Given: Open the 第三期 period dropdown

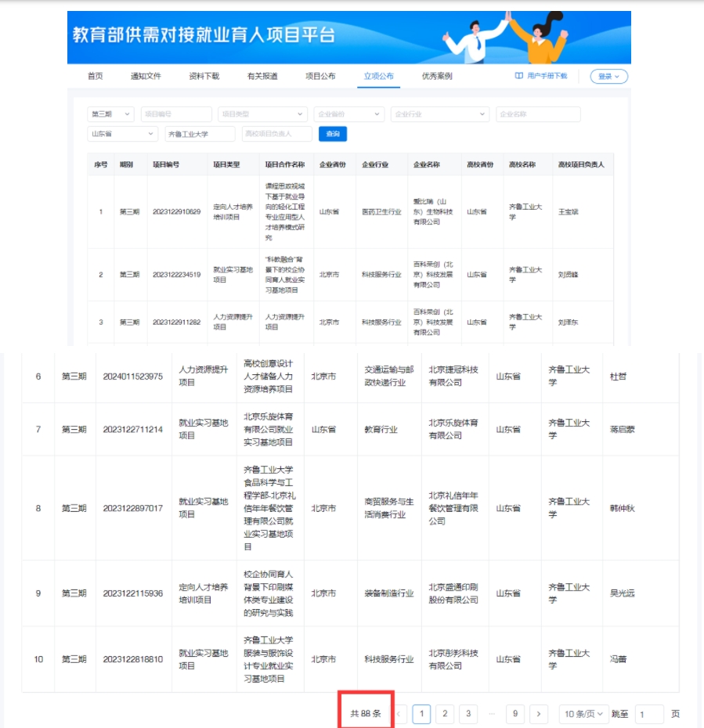Looking at the screenshot, I should click(110, 114).
